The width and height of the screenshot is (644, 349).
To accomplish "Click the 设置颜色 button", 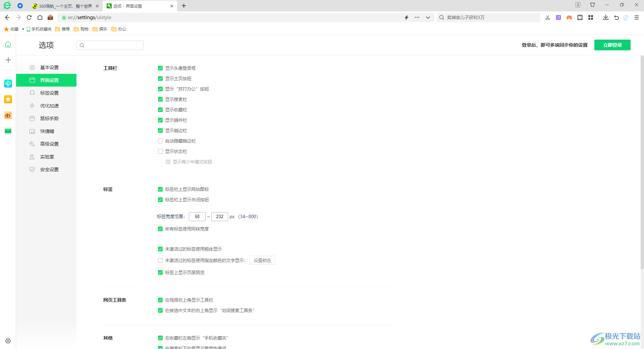I will [x=262, y=260].
